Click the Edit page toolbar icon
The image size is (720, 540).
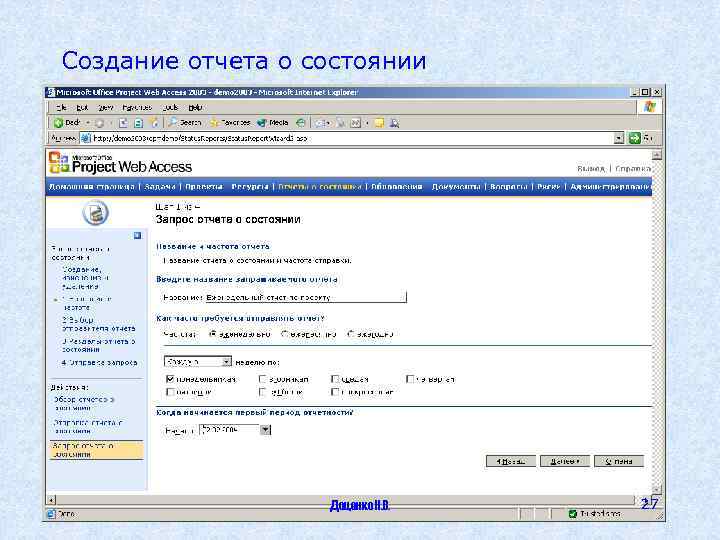[x=356, y=123]
